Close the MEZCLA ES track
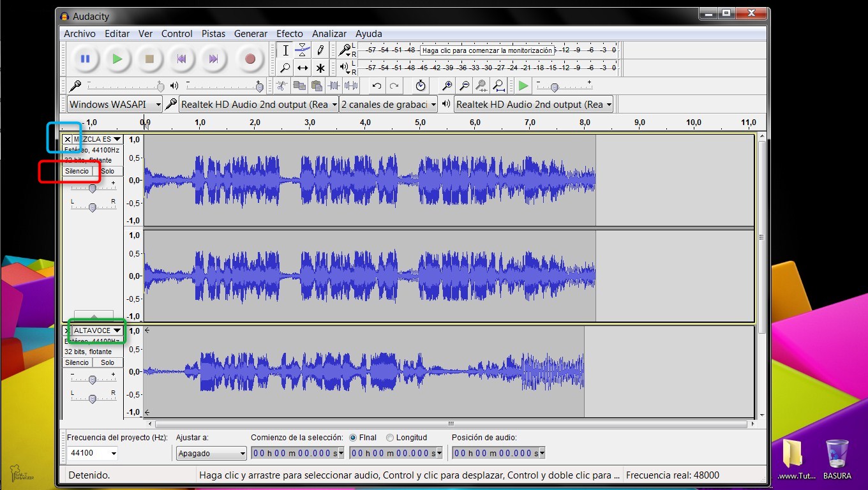 [x=68, y=139]
